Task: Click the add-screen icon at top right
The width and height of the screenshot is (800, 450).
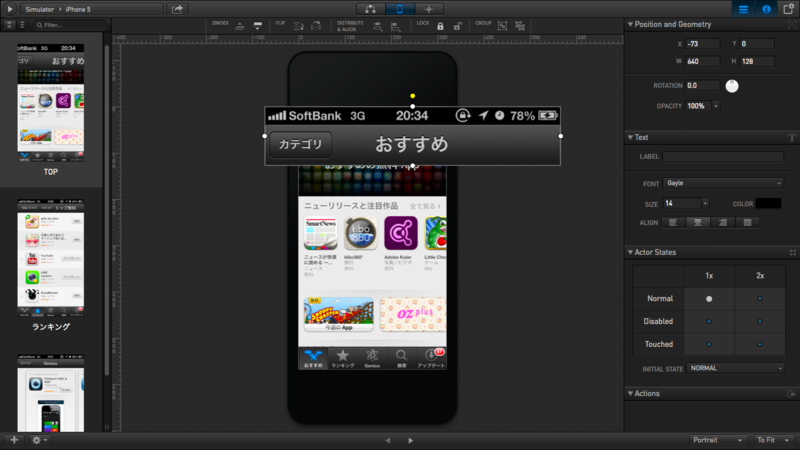Action: coord(788,9)
